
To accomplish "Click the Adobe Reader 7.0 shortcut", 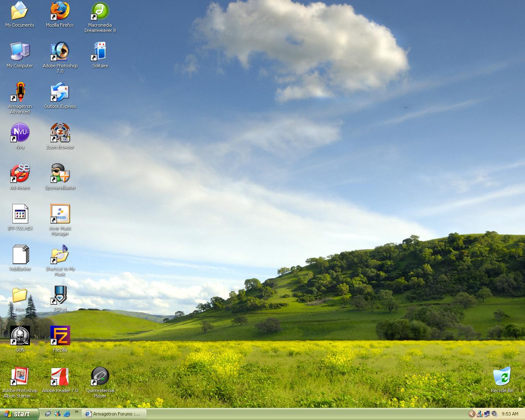I will (60, 377).
